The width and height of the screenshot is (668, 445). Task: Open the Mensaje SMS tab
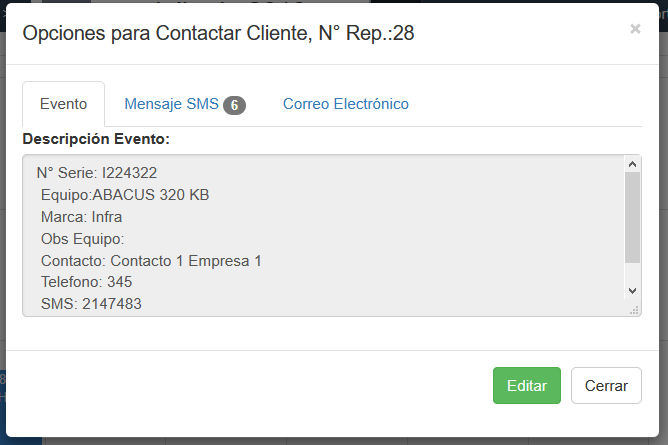tap(171, 104)
